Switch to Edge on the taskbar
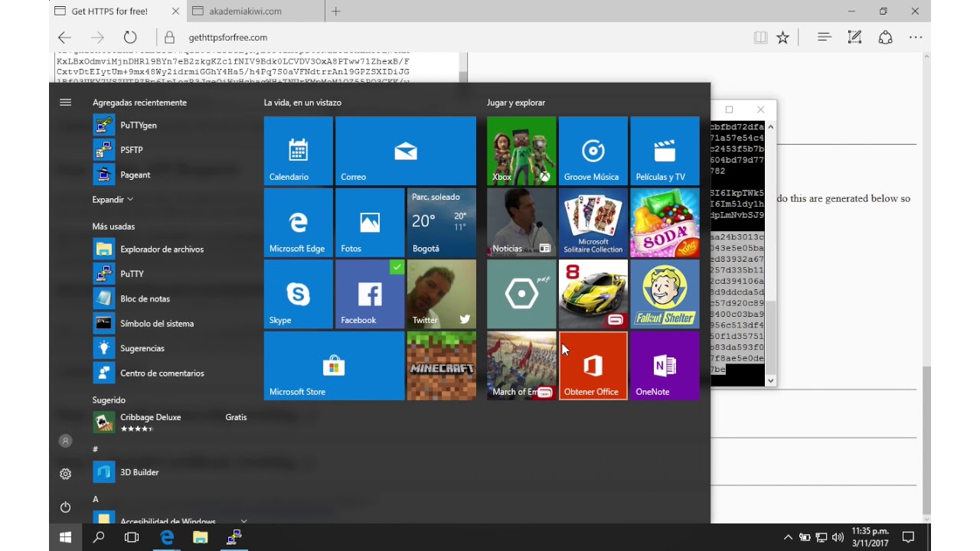Screen dimensions: 980x551 click(166, 537)
